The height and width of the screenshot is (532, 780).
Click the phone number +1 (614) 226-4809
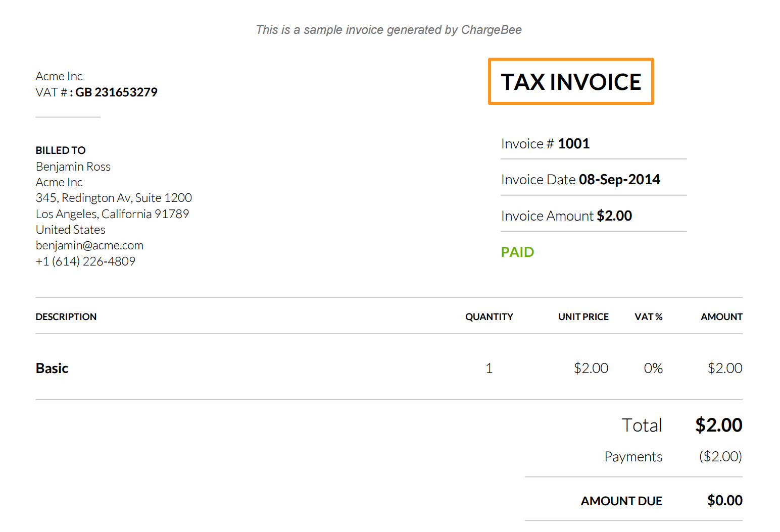(x=85, y=261)
